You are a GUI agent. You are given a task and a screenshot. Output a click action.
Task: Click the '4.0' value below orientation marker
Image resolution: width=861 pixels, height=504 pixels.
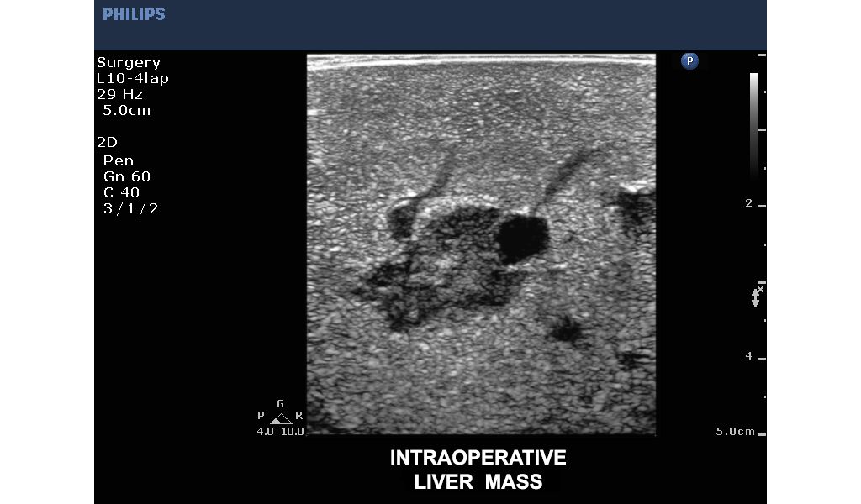click(265, 432)
